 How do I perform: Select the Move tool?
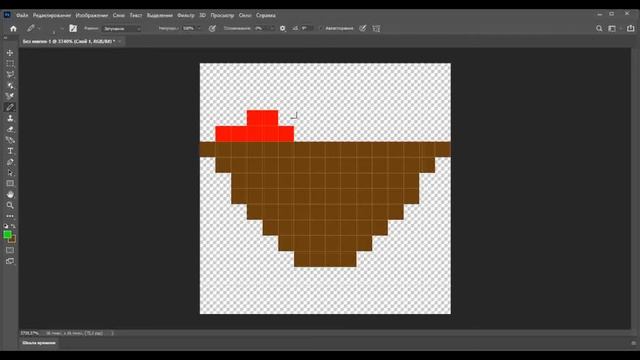[10, 53]
